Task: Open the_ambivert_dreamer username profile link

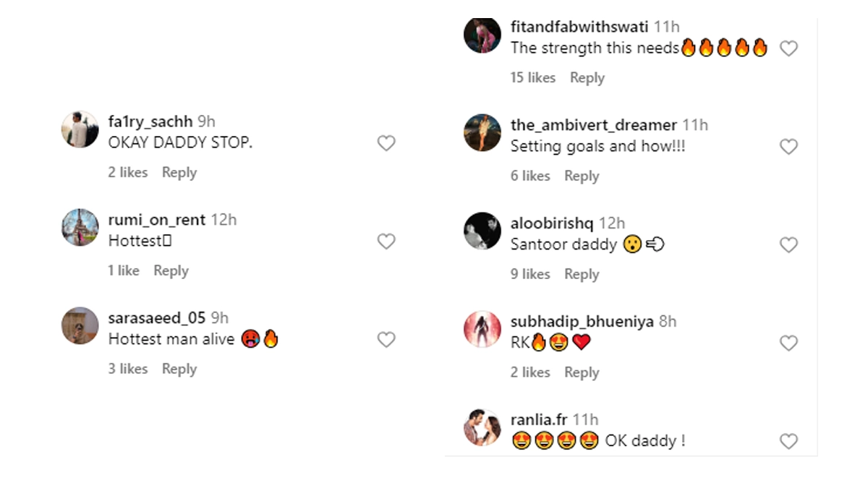Action: coord(593,125)
